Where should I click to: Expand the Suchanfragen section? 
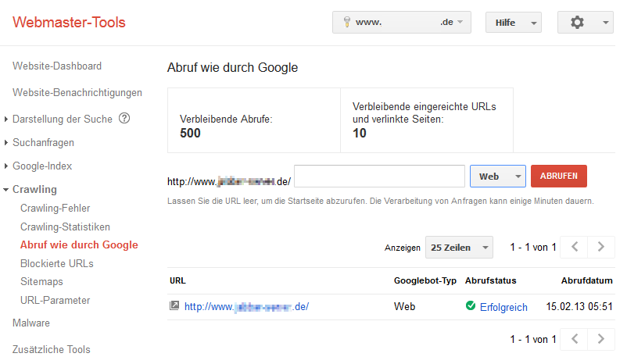(43, 142)
